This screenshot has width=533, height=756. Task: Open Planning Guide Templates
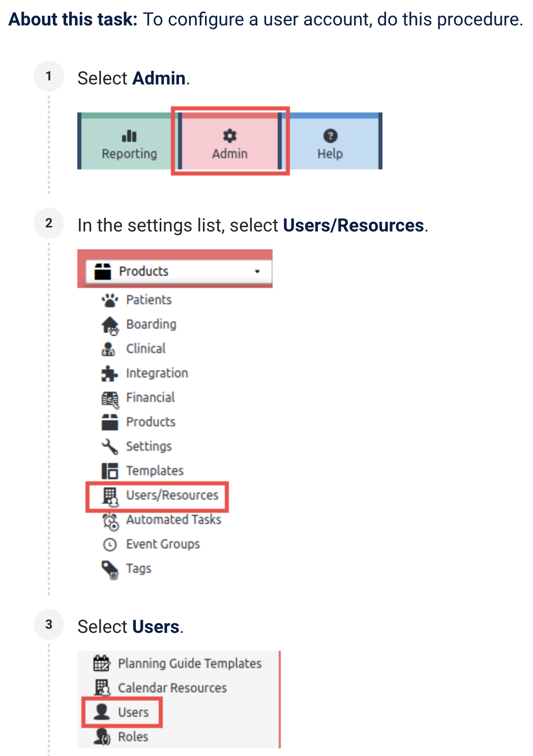click(189, 663)
